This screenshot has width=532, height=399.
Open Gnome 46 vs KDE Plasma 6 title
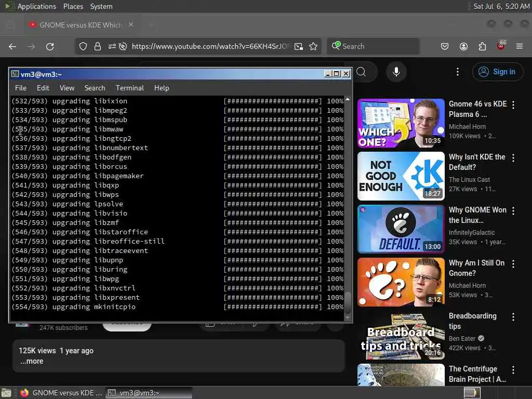[478, 109]
